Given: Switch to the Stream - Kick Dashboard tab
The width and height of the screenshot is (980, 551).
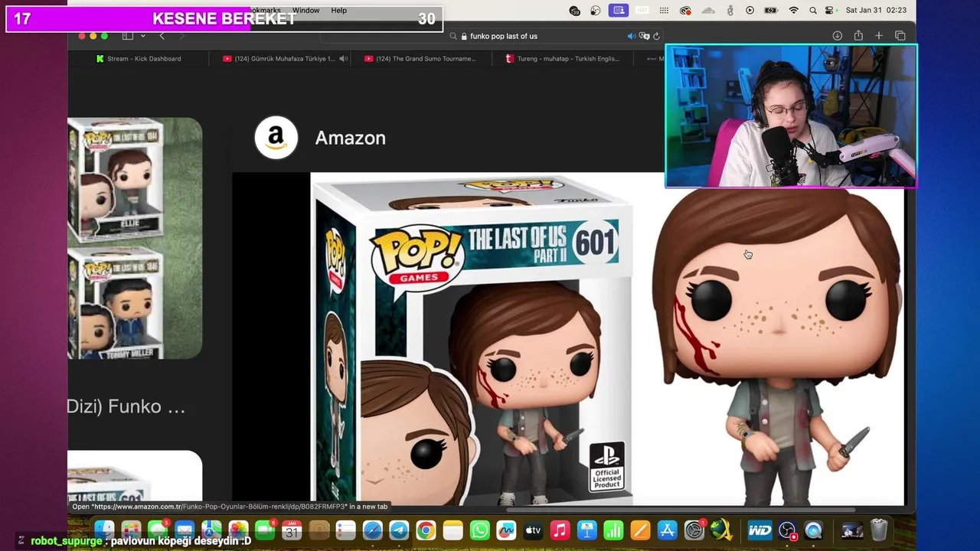Looking at the screenshot, I should (x=138, y=58).
